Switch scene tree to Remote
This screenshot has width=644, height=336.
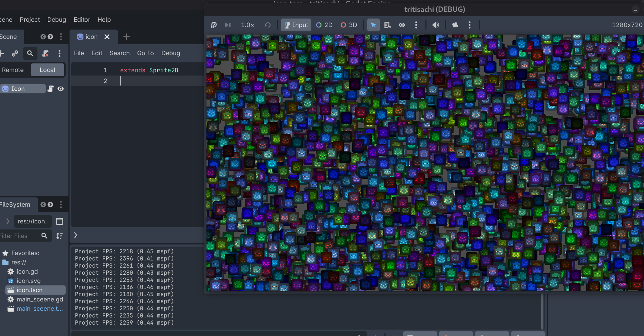(13, 70)
